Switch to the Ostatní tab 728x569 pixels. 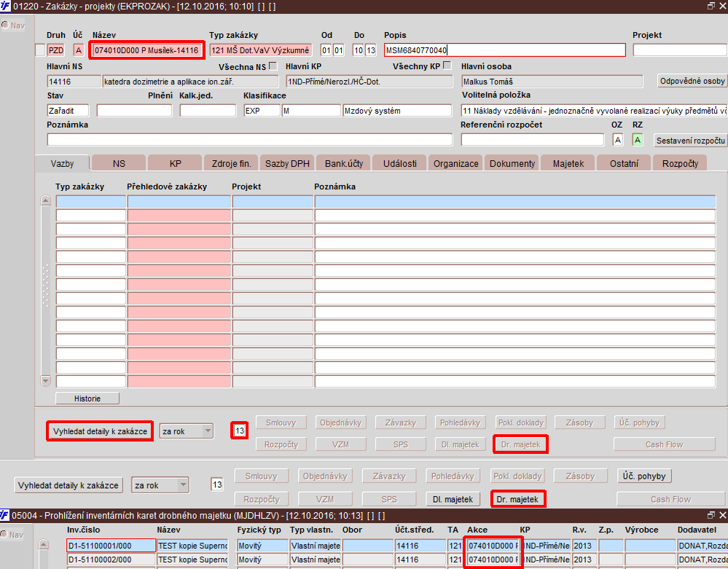click(x=624, y=163)
